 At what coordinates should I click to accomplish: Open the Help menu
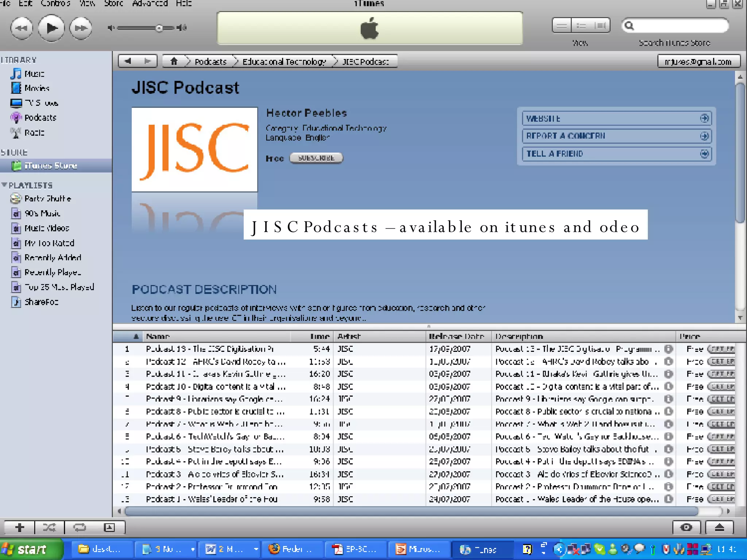coord(184,3)
